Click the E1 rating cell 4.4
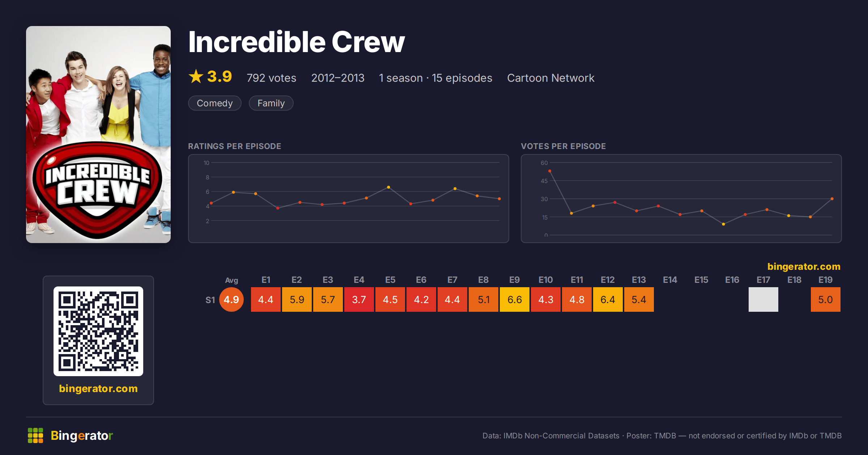This screenshot has height=455, width=868. click(x=266, y=299)
